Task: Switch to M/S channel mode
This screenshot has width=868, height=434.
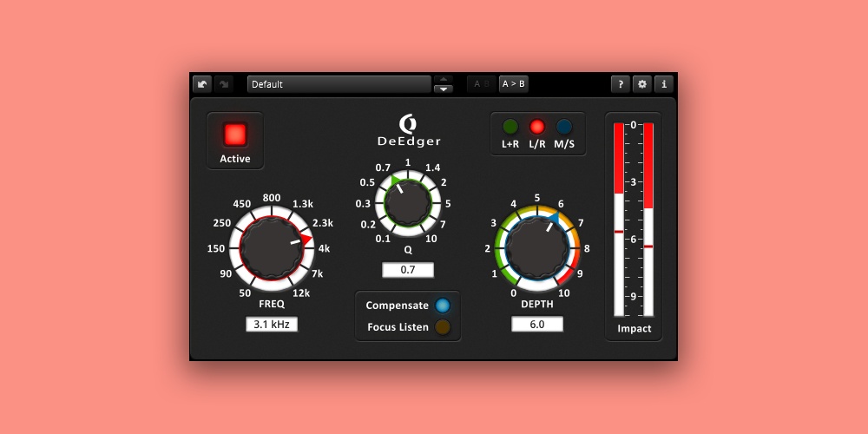Action: click(x=564, y=126)
